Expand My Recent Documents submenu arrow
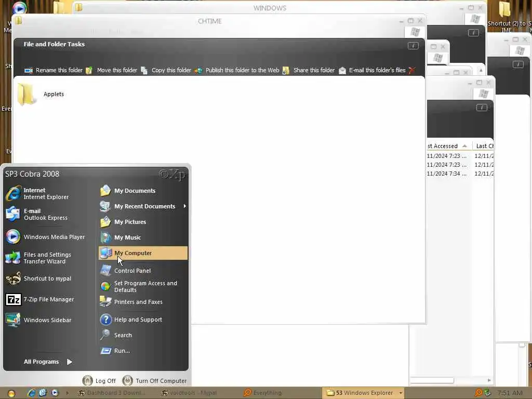The image size is (532, 399). [x=184, y=206]
